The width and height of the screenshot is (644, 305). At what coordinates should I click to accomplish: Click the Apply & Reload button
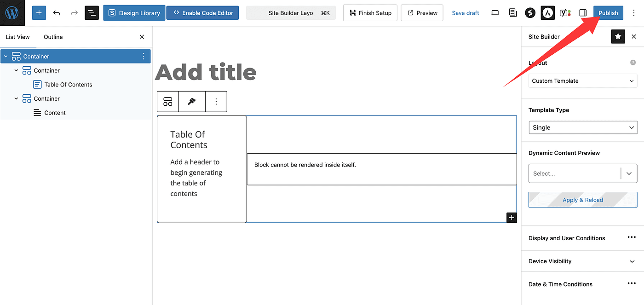pos(582,200)
